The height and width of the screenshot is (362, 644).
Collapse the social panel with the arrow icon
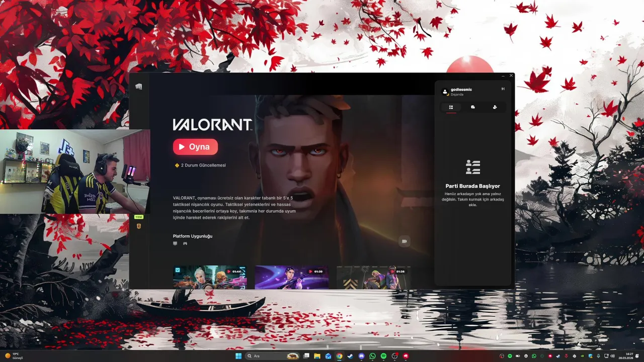click(x=503, y=89)
